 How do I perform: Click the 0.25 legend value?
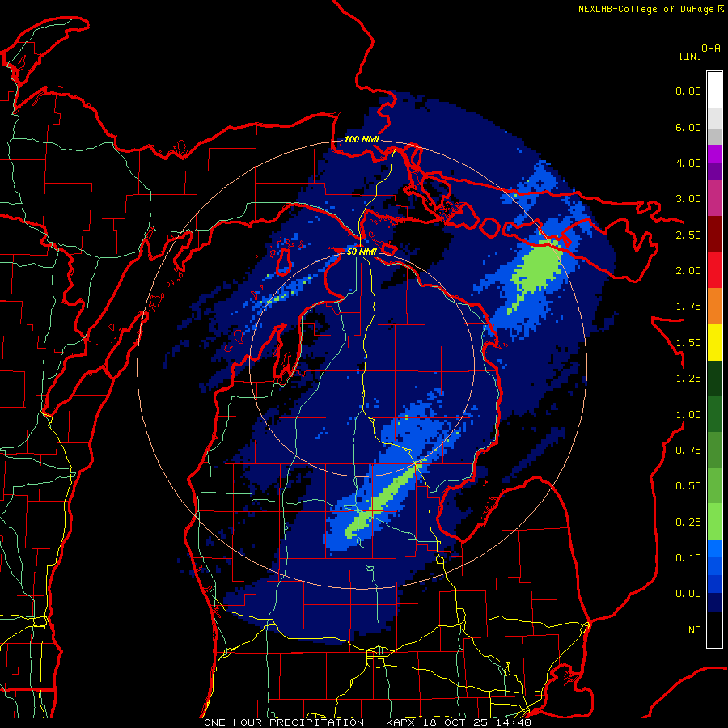click(688, 523)
